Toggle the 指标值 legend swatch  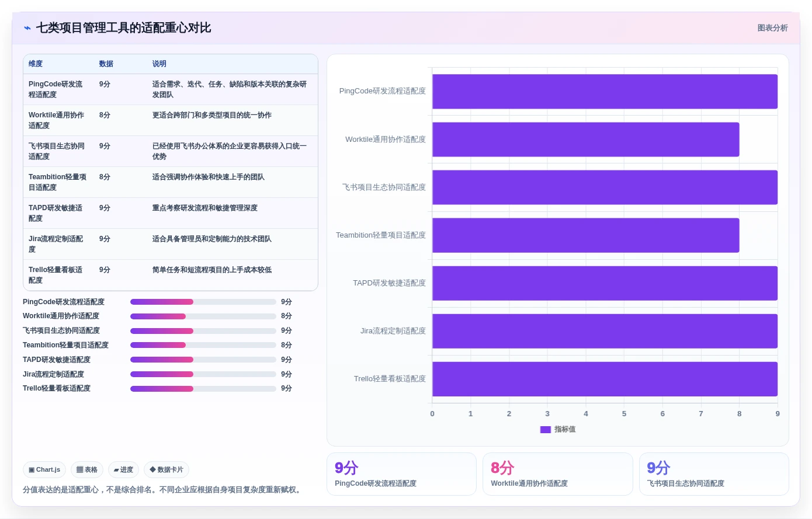pyautogui.click(x=546, y=429)
